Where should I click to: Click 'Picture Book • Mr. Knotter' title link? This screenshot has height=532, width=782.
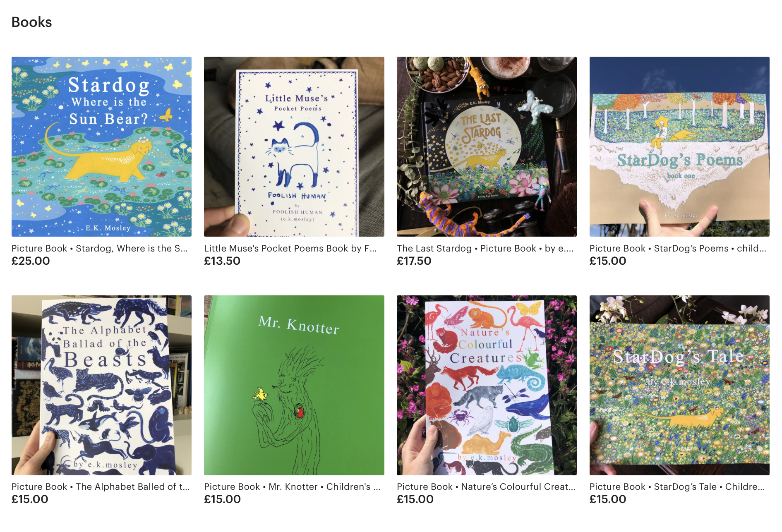[x=292, y=486]
